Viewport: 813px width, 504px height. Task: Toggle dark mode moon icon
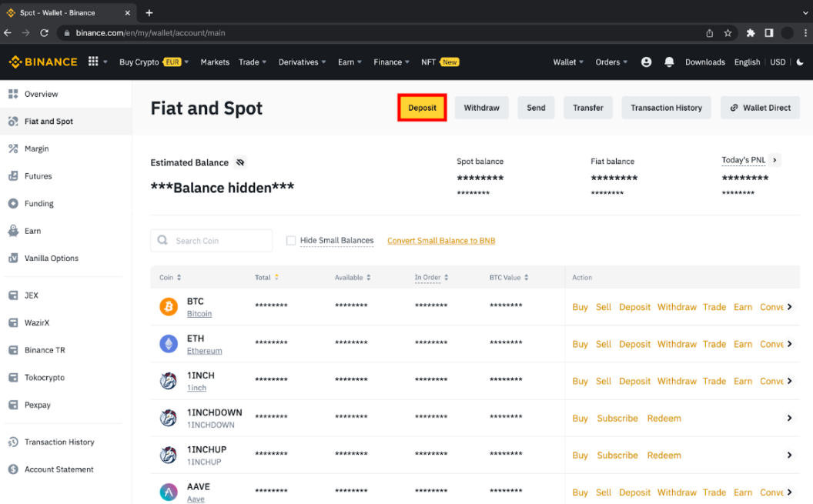[800, 62]
